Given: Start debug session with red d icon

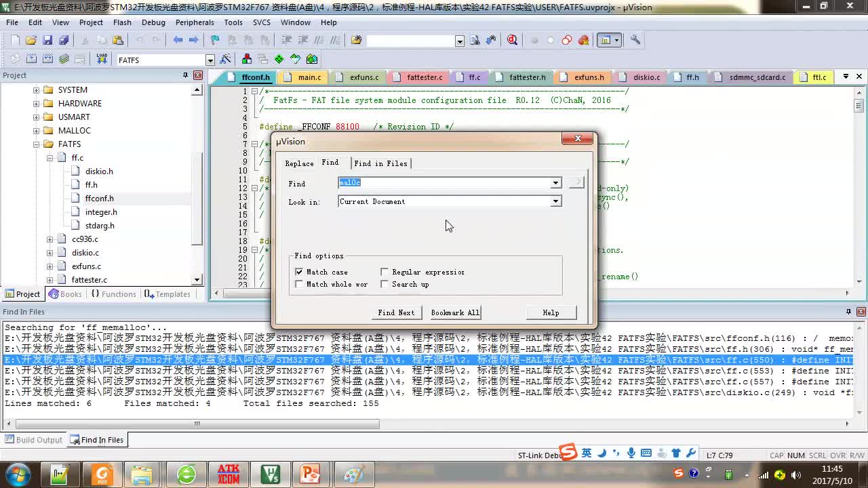Looking at the screenshot, I should [x=512, y=40].
